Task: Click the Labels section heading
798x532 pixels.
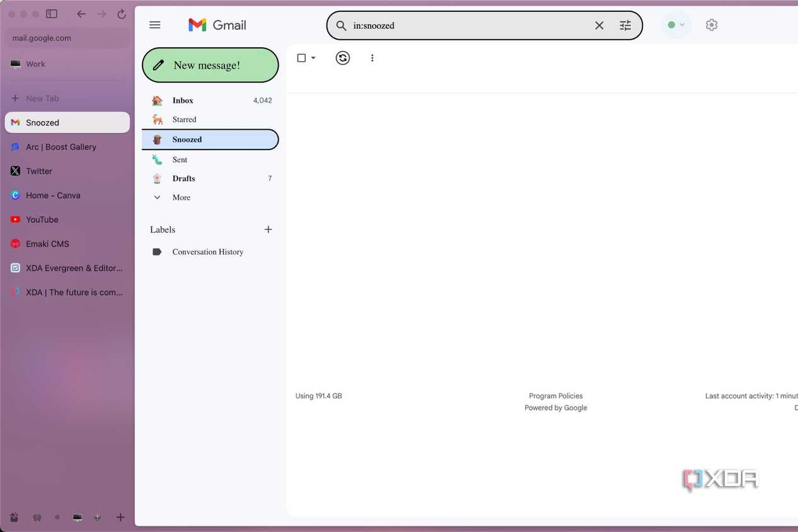Action: tap(163, 229)
